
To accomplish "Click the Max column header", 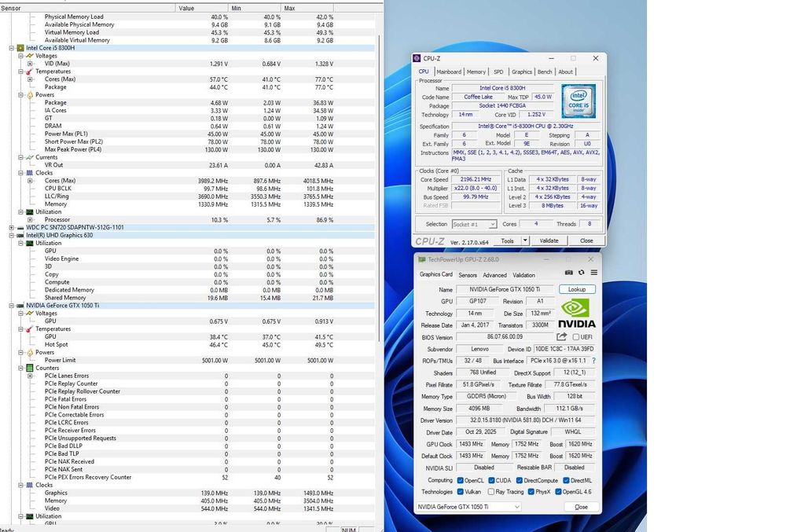I will 307,8.
